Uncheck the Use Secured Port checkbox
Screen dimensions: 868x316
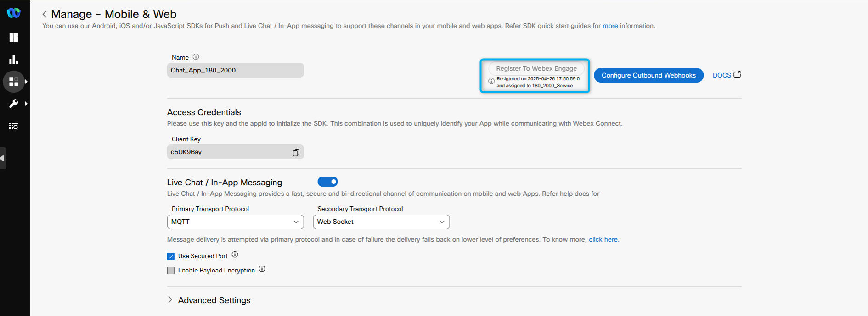[x=171, y=256]
